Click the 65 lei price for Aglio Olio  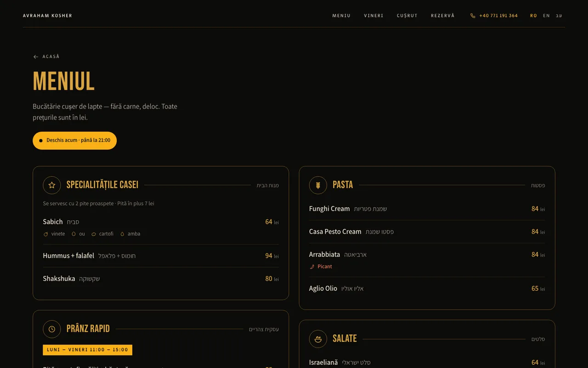tap(538, 288)
